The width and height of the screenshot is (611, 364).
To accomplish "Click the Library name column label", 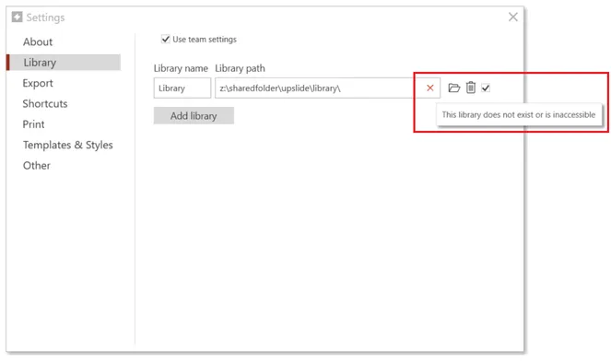I will point(181,68).
